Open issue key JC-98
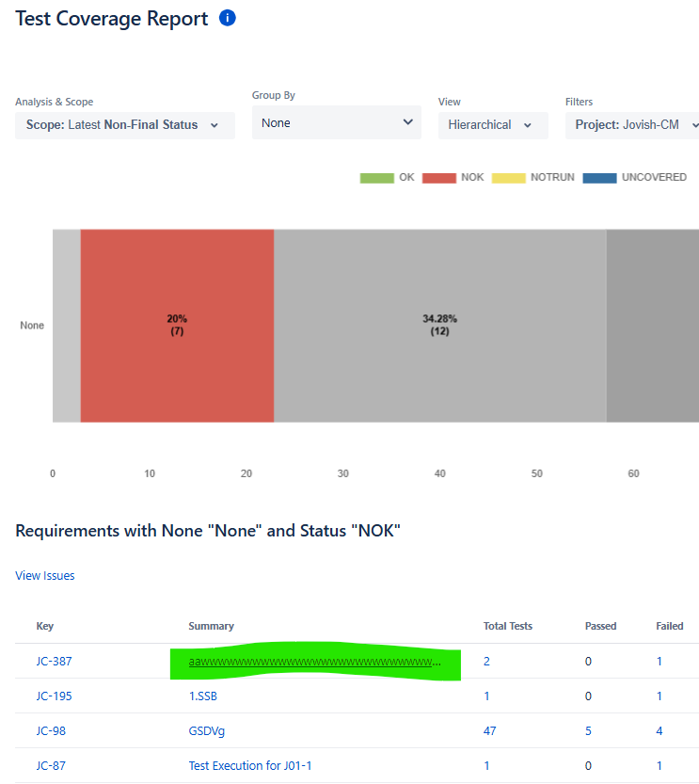The height and width of the screenshot is (784, 699). (x=51, y=731)
